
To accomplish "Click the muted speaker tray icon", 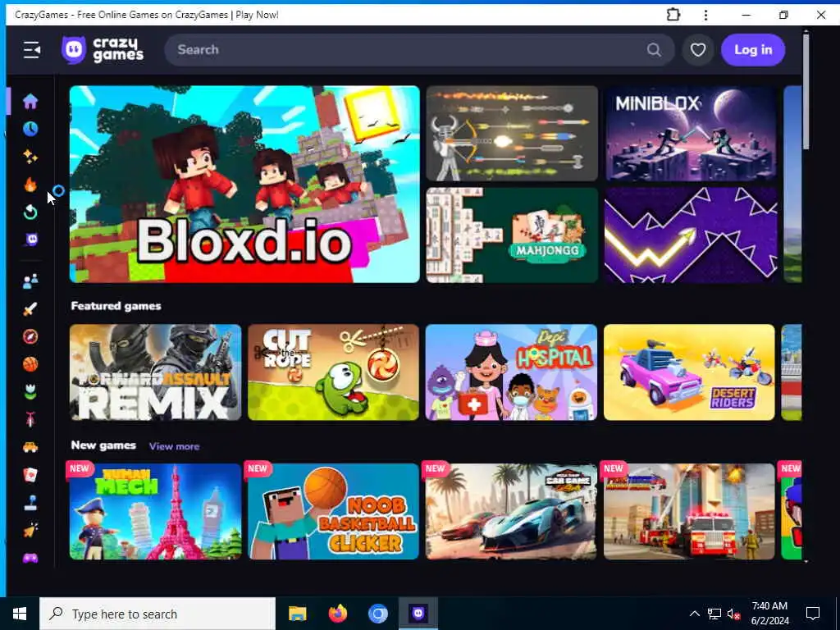I will tap(733, 614).
